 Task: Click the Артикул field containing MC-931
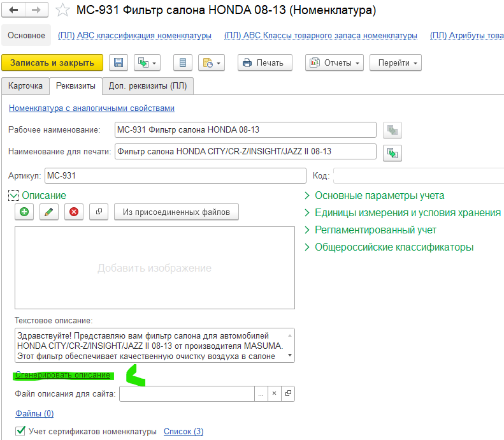point(175,175)
